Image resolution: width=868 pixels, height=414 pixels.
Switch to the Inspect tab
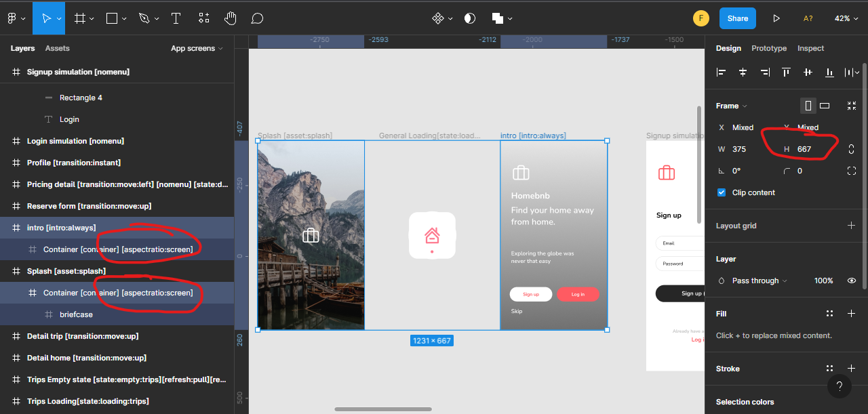click(x=810, y=48)
